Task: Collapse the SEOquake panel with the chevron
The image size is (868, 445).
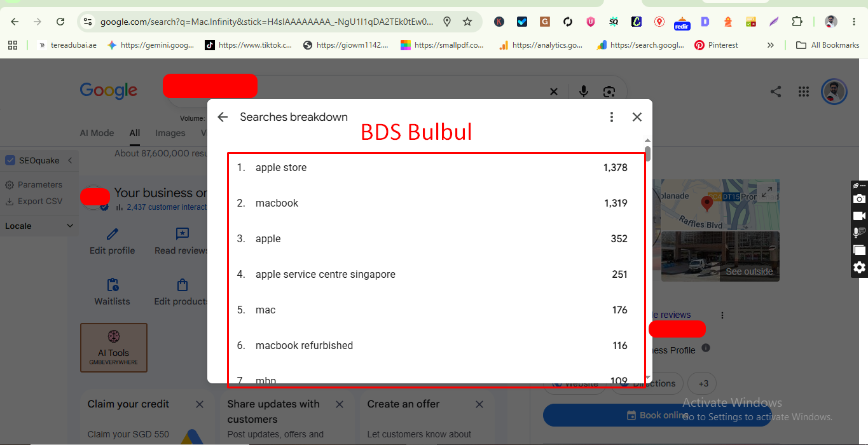Action: click(70, 160)
